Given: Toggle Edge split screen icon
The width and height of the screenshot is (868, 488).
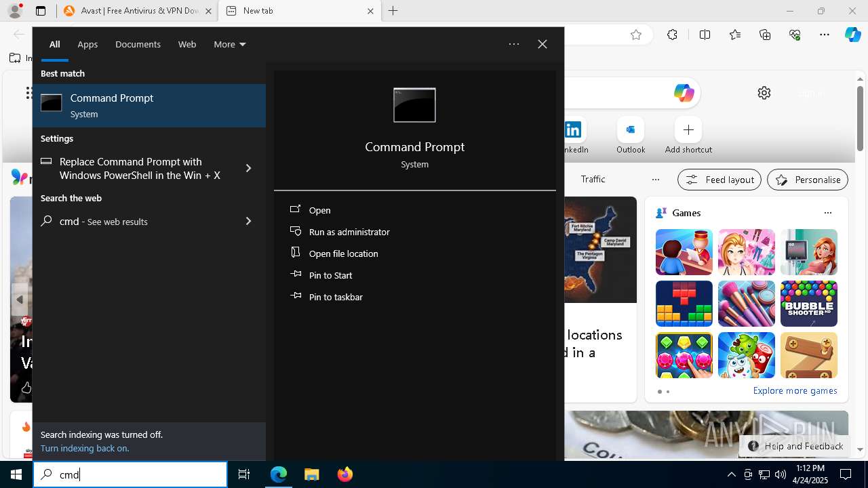Looking at the screenshot, I should pyautogui.click(x=705, y=35).
